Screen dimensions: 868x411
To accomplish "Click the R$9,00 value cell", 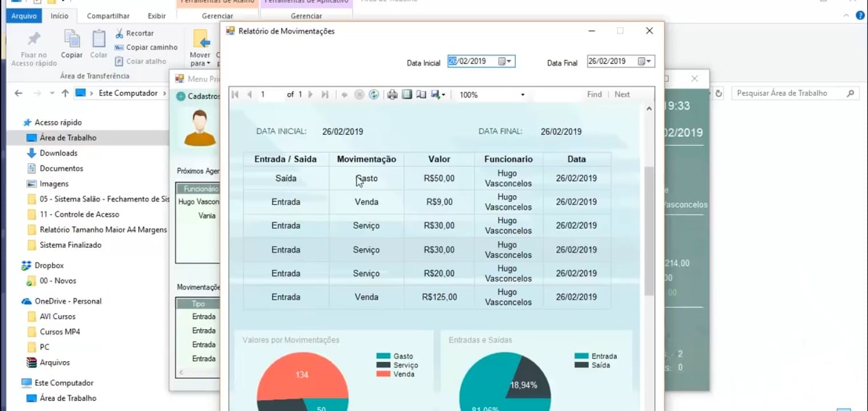I will tap(439, 202).
